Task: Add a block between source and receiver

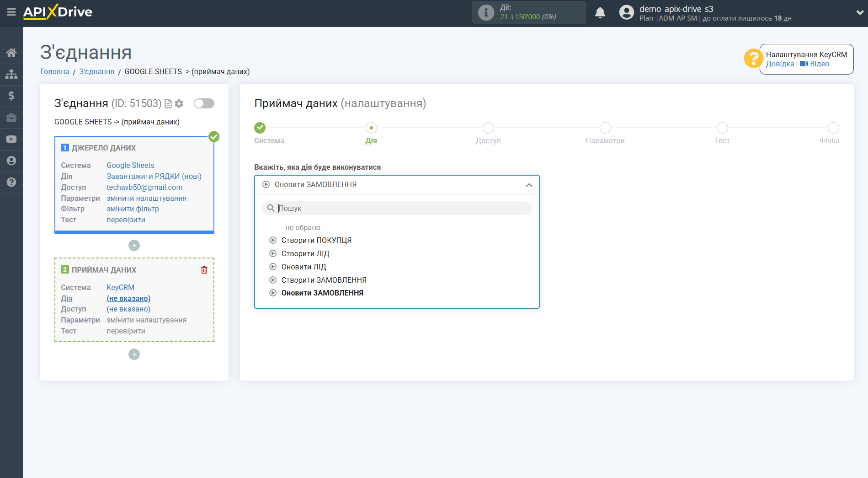Action: click(x=134, y=246)
